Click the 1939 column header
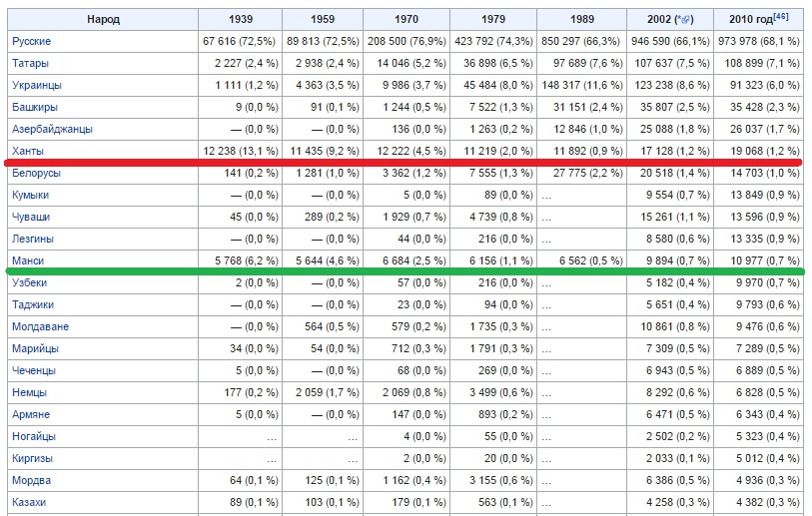This screenshot has height=516, width=812. pyautogui.click(x=241, y=19)
